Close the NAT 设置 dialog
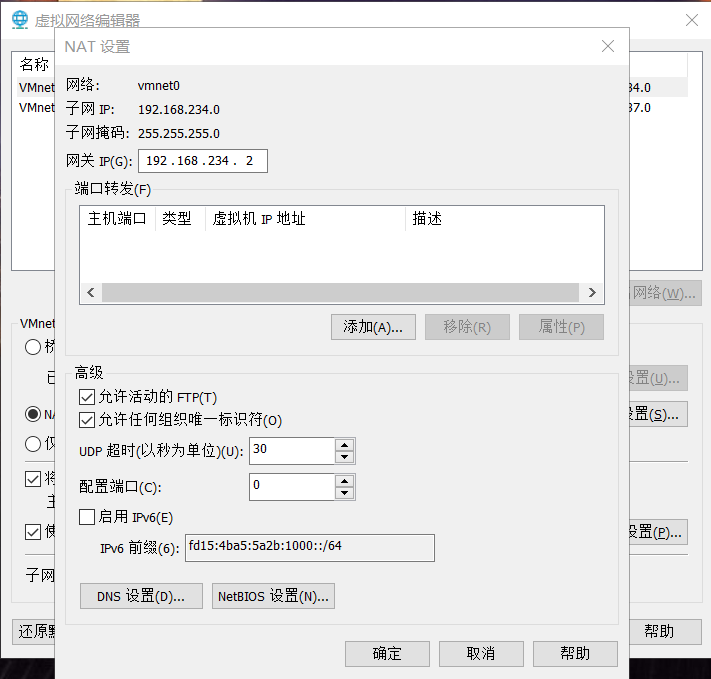Screen dimensions: 711x679 pyautogui.click(x=607, y=46)
